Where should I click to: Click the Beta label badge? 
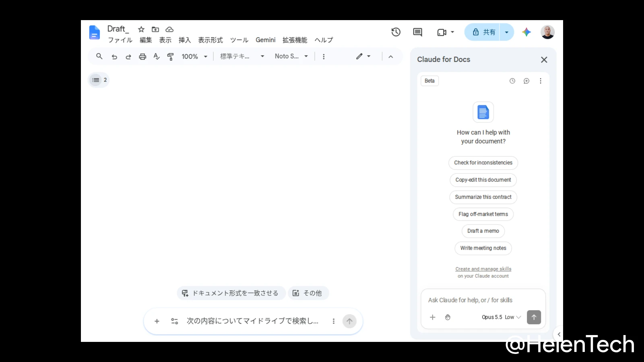click(x=429, y=81)
